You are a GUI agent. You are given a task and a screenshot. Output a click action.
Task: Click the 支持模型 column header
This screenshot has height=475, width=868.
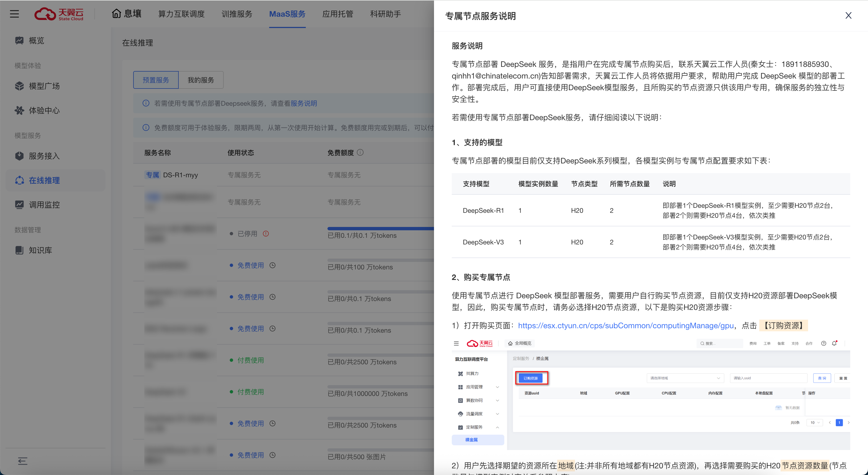tap(476, 184)
